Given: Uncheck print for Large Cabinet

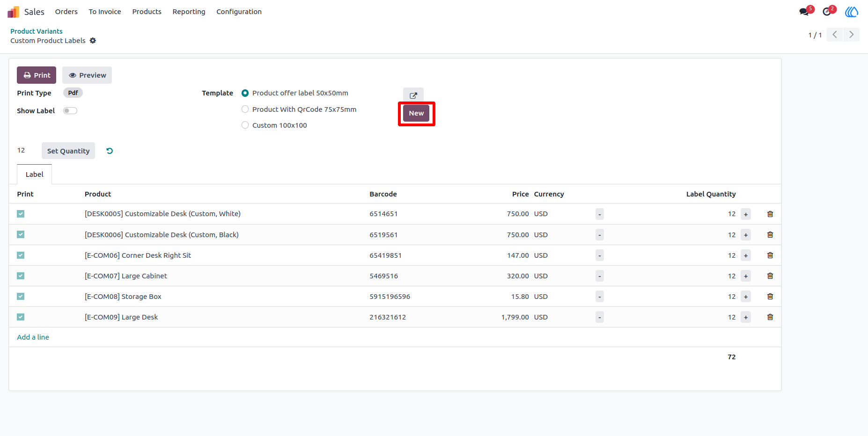Looking at the screenshot, I should tap(21, 276).
